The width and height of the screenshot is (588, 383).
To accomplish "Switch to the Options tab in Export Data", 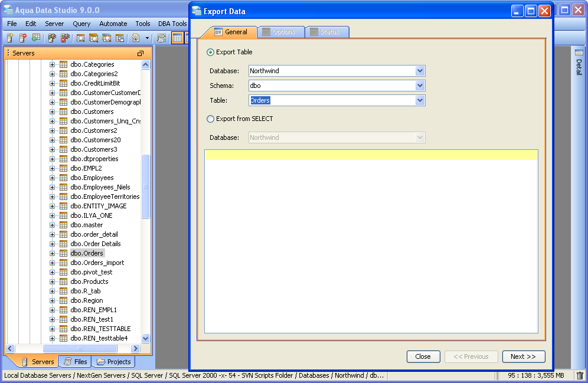I will pos(281,32).
